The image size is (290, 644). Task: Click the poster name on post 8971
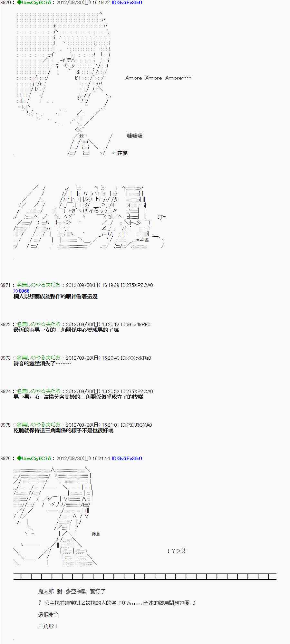pos(38,285)
